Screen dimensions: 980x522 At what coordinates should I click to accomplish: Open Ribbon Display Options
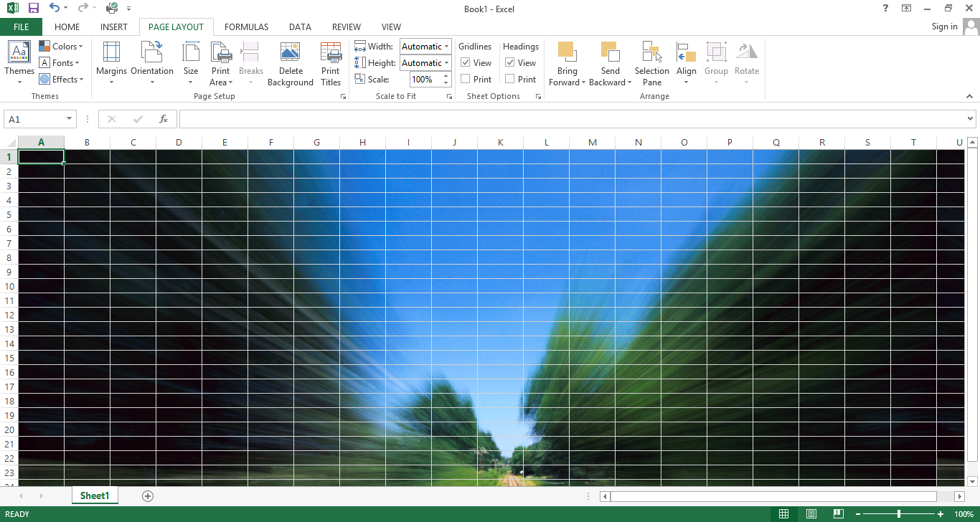click(x=907, y=8)
